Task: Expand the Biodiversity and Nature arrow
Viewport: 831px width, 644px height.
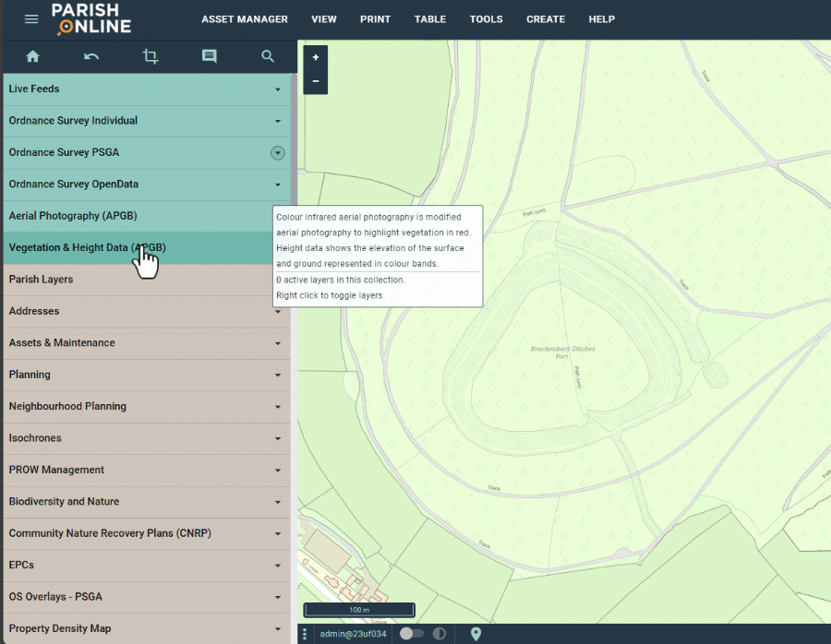Action: (277, 502)
